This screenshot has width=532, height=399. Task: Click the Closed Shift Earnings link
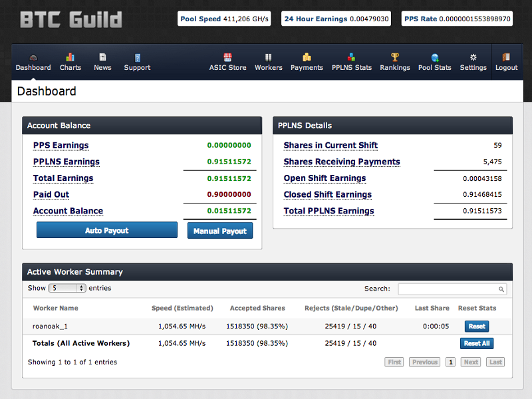[x=327, y=195]
